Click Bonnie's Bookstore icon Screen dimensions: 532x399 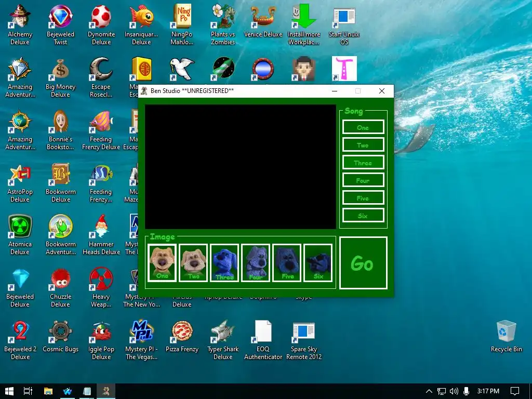[x=60, y=129]
